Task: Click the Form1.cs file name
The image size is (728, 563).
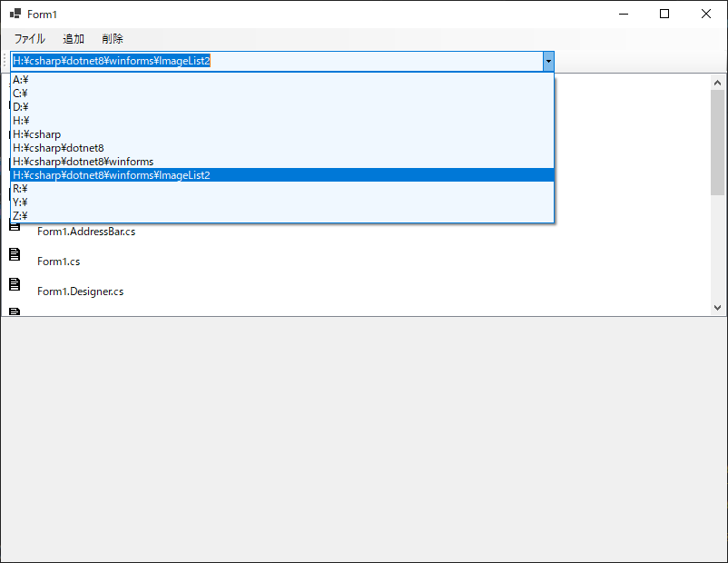Action: (x=58, y=262)
